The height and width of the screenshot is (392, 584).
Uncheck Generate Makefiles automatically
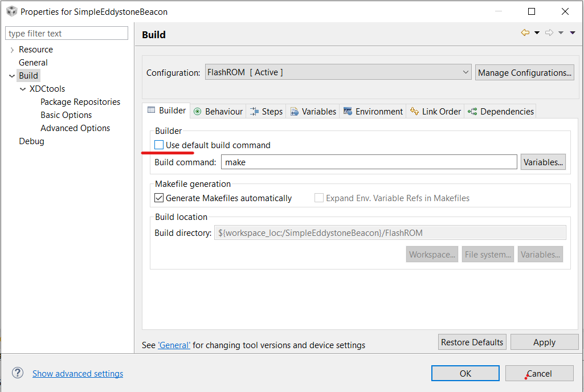click(x=158, y=198)
